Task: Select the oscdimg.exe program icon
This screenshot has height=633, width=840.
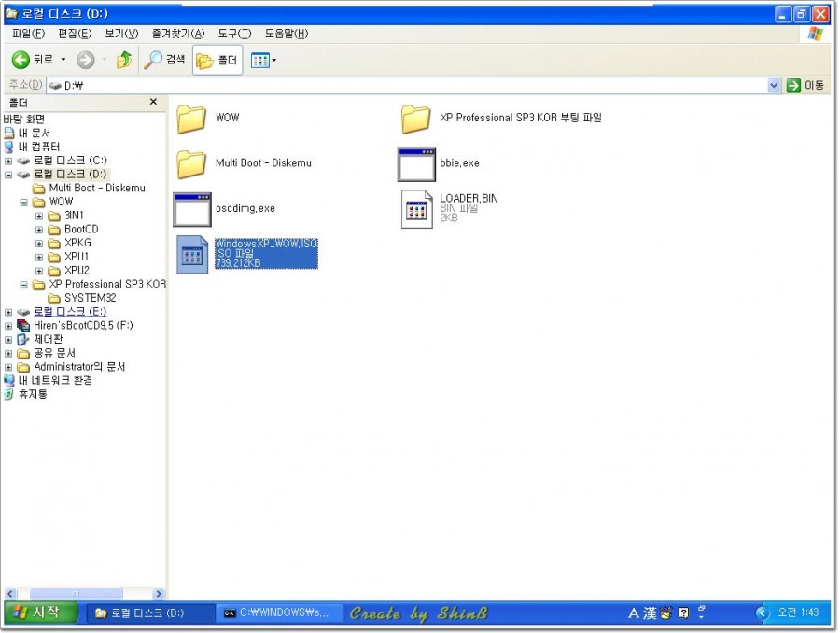Action: 191,209
